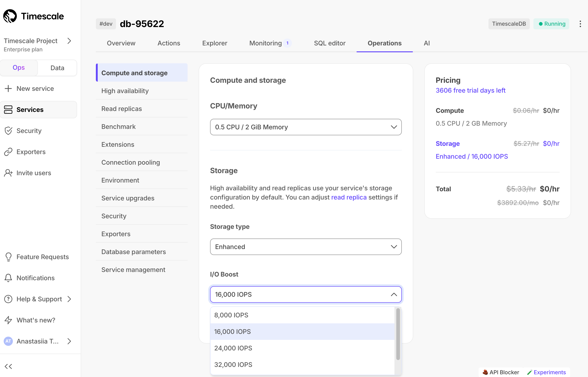Select Extensions section

(x=142, y=144)
